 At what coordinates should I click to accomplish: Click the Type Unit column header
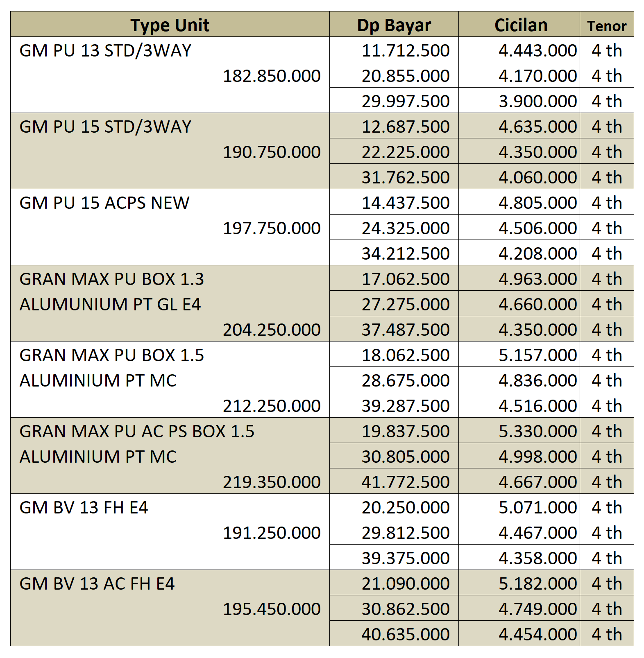[x=170, y=25]
